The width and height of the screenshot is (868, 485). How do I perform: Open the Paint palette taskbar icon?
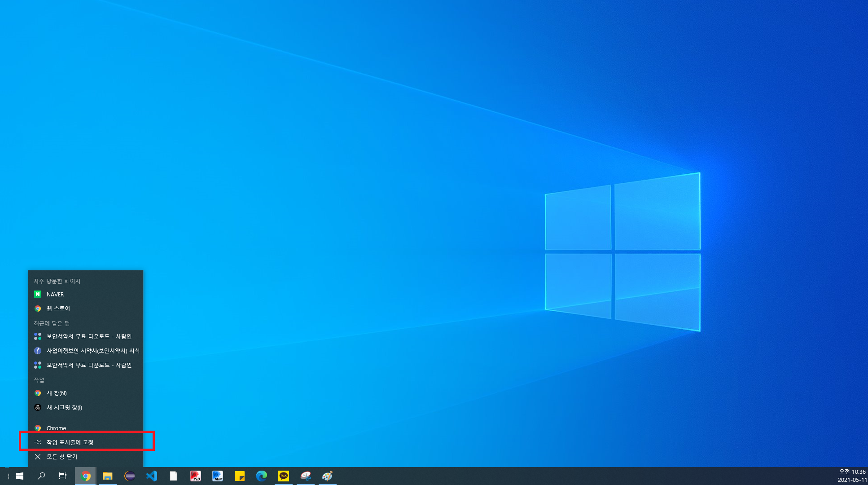(x=328, y=476)
